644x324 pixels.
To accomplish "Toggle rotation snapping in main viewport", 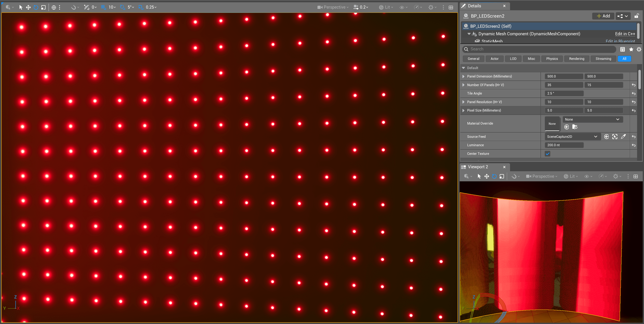I will (x=122, y=7).
